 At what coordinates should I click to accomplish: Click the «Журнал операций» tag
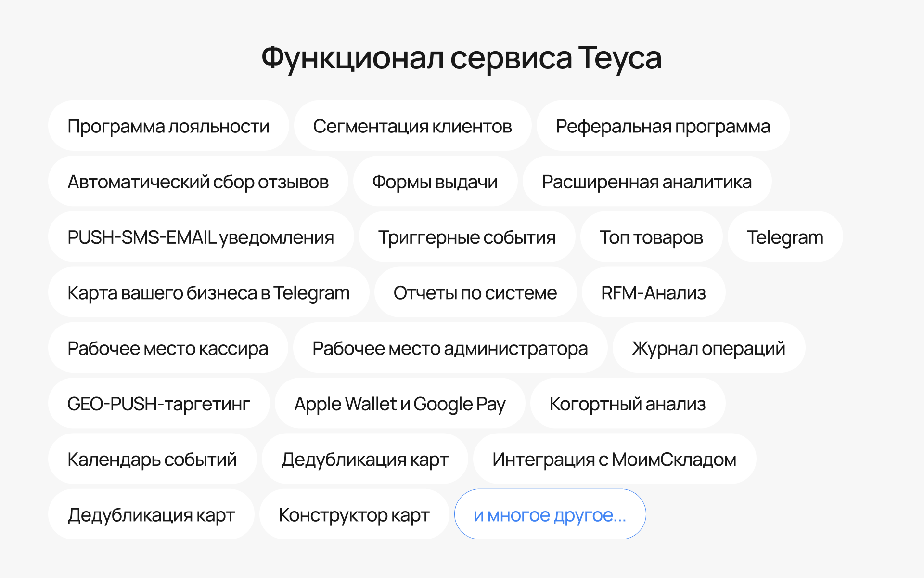coord(709,348)
